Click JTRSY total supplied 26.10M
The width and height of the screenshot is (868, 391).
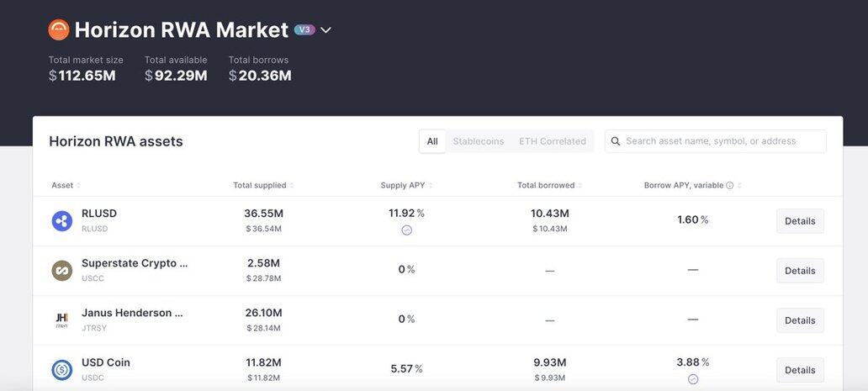(263, 313)
